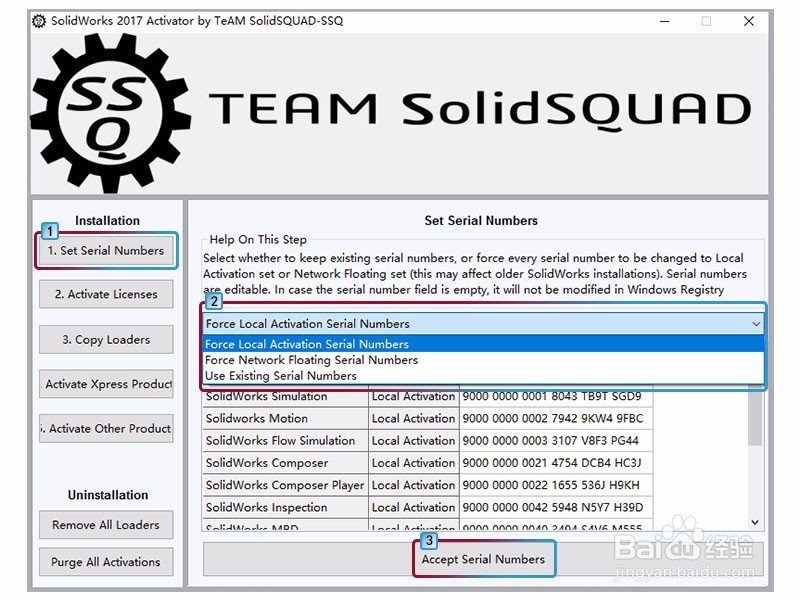Click the Solidworks Motion row name

[x=285, y=418]
